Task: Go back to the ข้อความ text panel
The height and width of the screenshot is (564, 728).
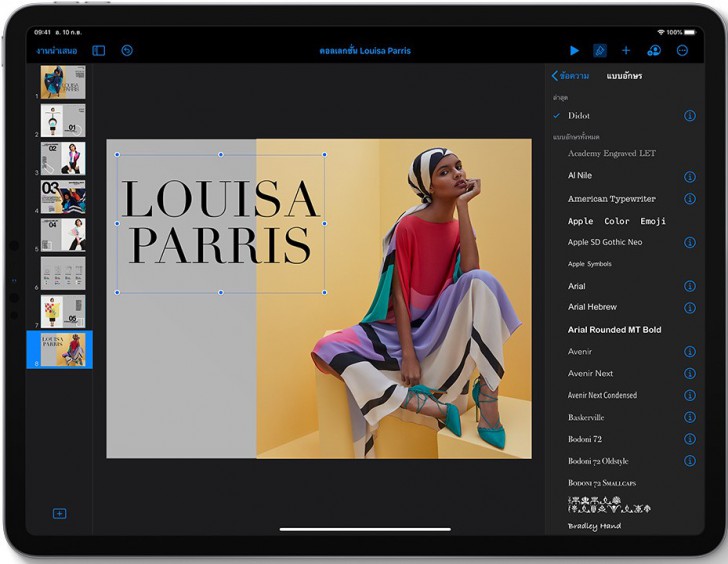Action: (x=570, y=76)
